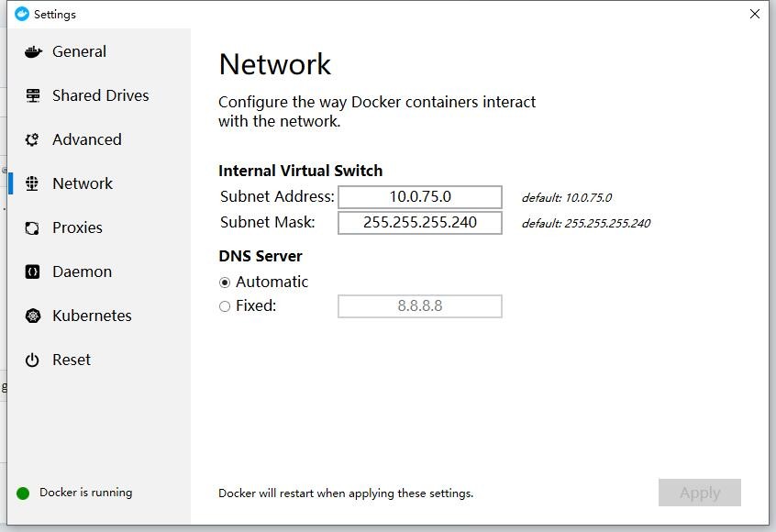Click the Network globe icon
The width and height of the screenshot is (776, 532).
32,183
